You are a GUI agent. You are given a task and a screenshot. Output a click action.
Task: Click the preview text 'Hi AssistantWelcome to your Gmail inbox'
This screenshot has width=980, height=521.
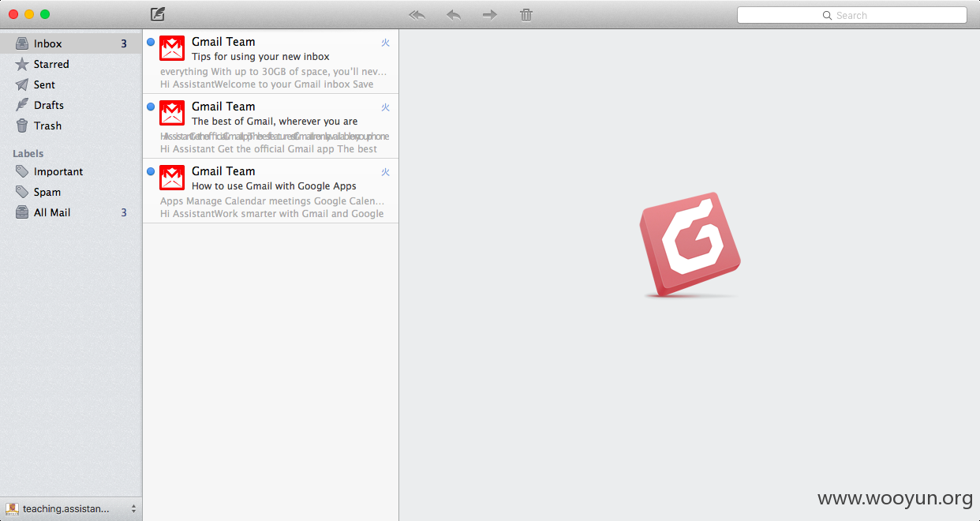[x=267, y=84]
